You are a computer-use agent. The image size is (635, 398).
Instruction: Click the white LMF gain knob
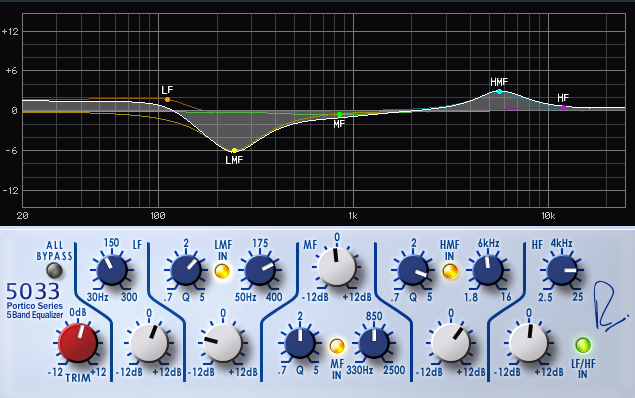pyautogui.click(x=223, y=343)
